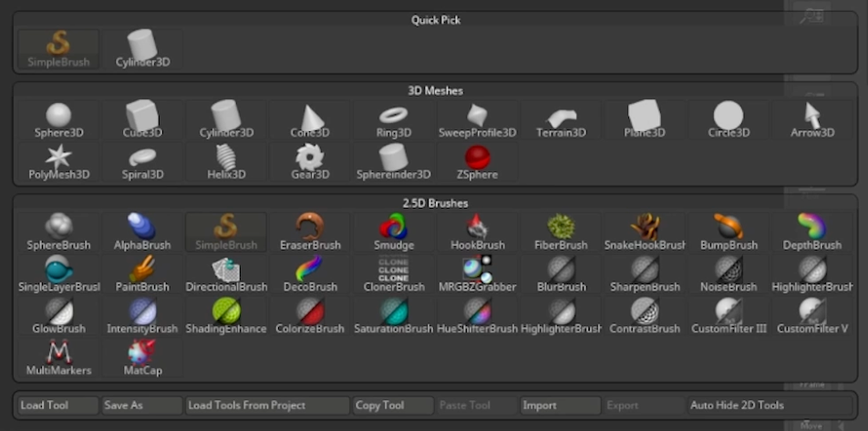The image size is (868, 431).
Task: Pick SimpleBrush in the 2.5D Brushes section
Action: click(226, 232)
